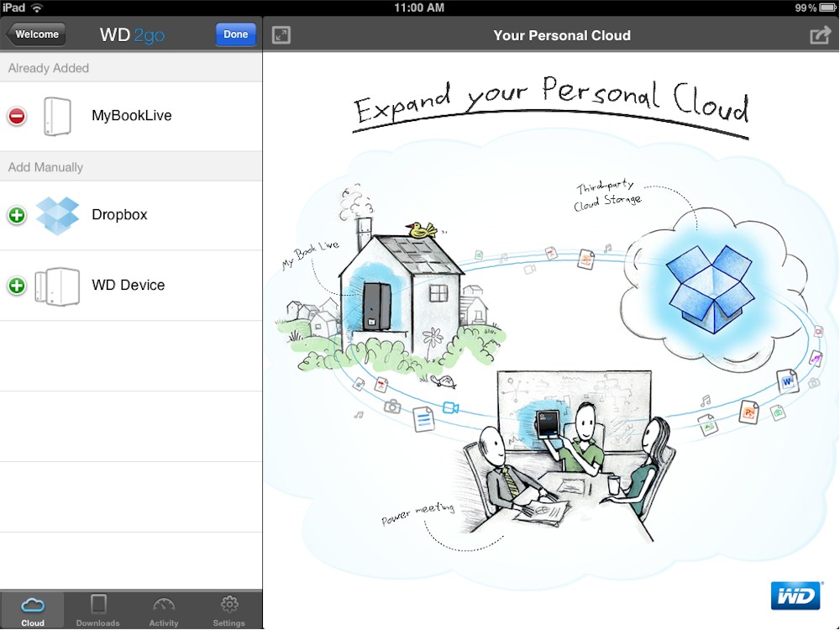Screen dimensions: 840x630
Task: Toggle fullscreen with the expand icon
Action: click(281, 35)
